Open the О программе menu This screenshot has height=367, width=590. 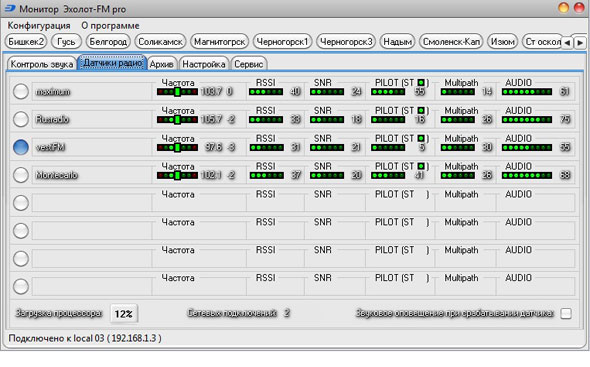point(110,26)
